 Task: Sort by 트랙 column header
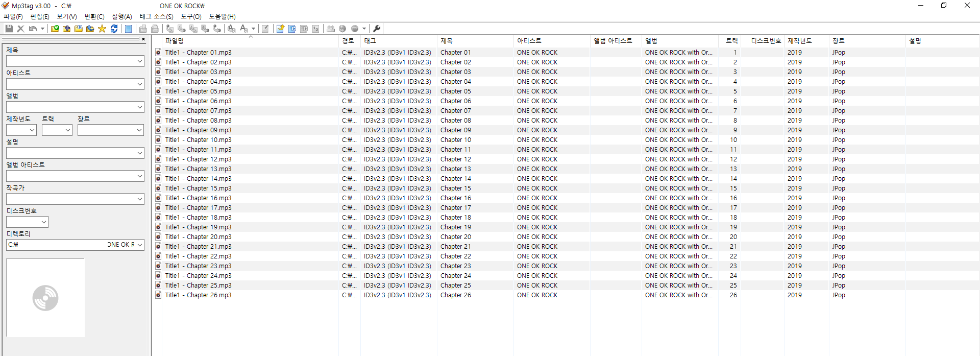[730, 41]
